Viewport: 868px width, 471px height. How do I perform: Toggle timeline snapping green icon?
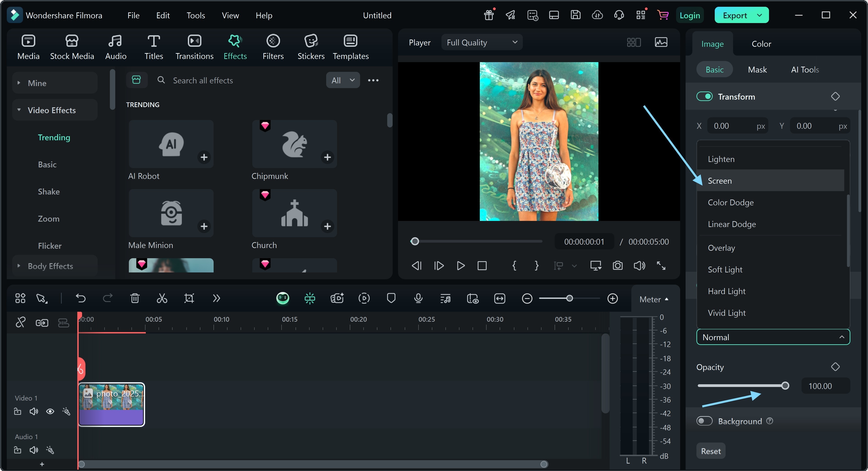point(310,298)
